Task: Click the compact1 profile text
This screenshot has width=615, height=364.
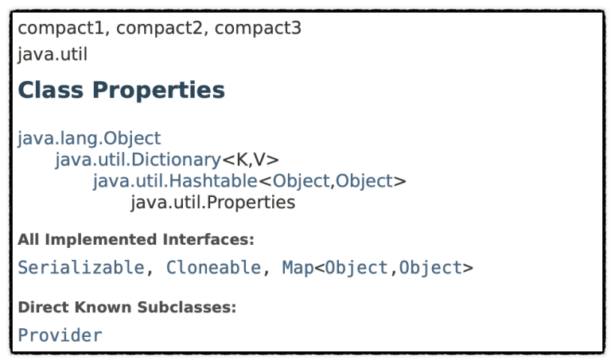Action: coord(60,28)
